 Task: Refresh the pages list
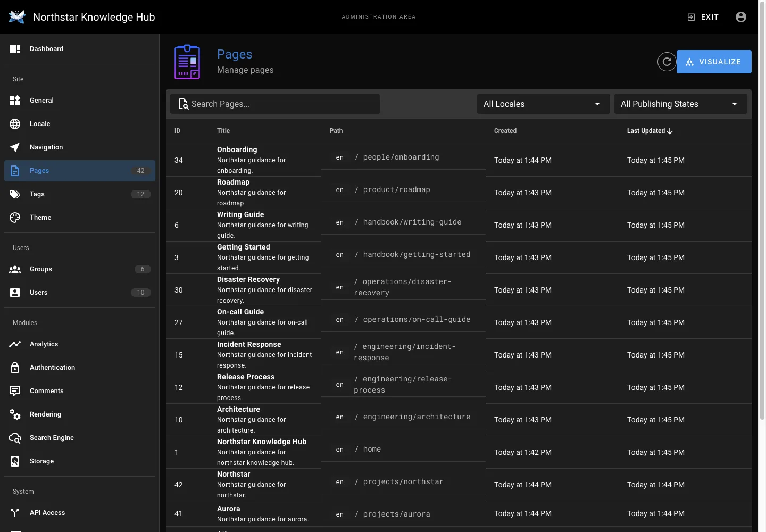pyautogui.click(x=667, y=62)
